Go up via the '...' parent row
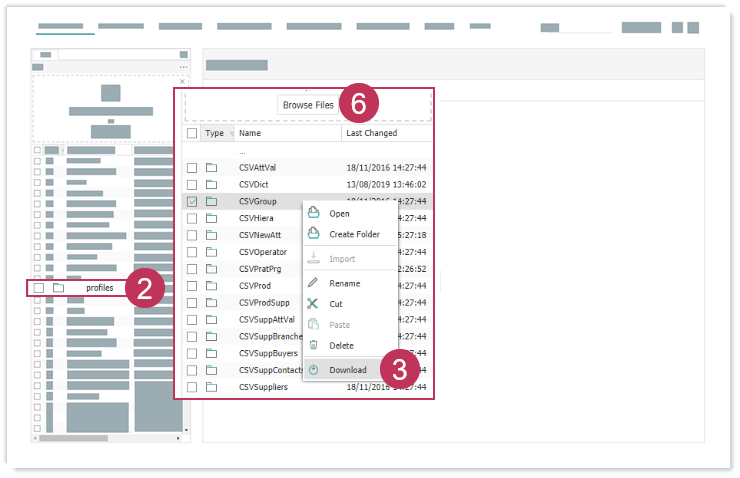The width and height of the screenshot is (740, 478). click(242, 152)
